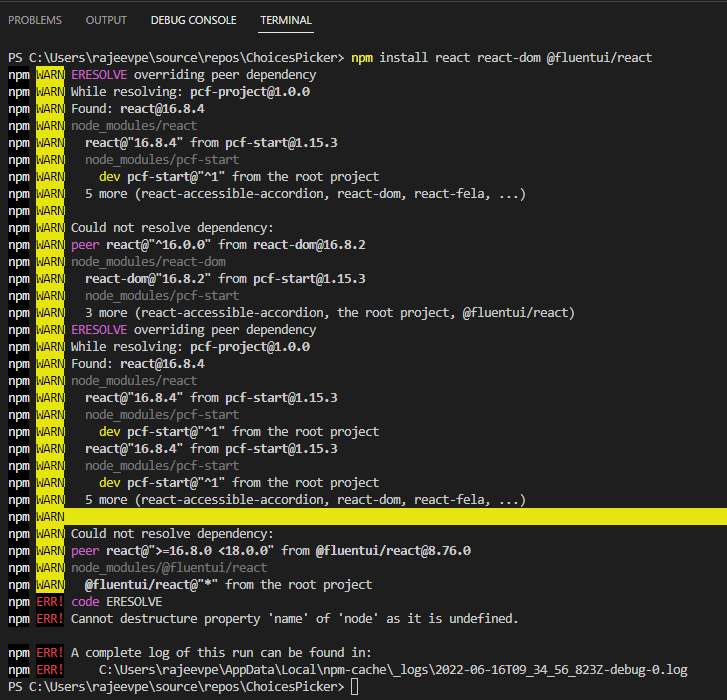This screenshot has width=727, height=700.
Task: Open the node_modules/react-dom path
Action: click(148, 262)
